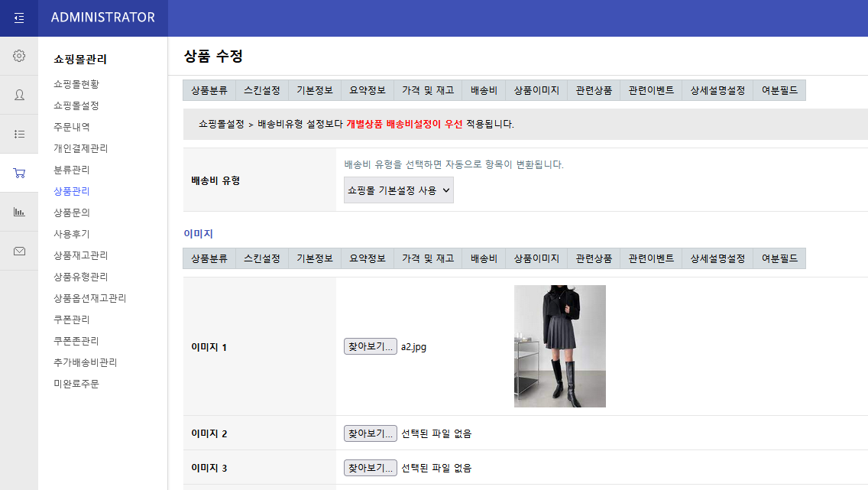The height and width of the screenshot is (490, 868).
Task: Click 찾아보기 button next to a2.jpg
Action: 370,346
